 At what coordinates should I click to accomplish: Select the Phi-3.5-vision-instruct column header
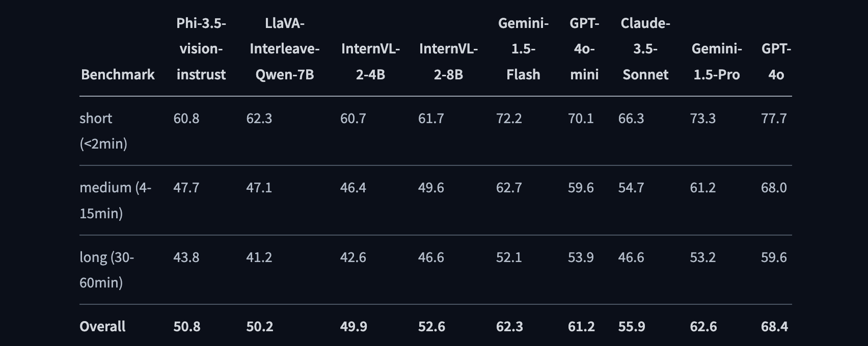click(x=201, y=49)
